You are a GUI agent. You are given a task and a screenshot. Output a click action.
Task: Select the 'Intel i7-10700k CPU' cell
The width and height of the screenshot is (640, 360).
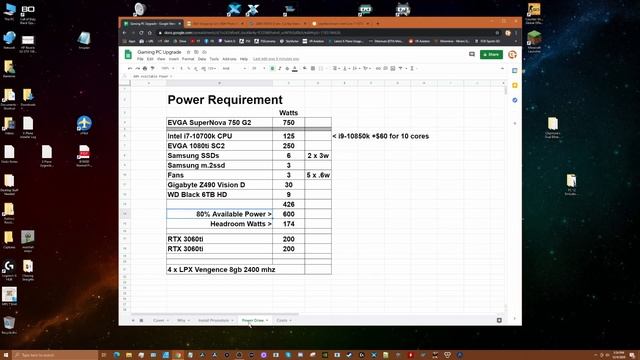pyautogui.click(x=220, y=136)
